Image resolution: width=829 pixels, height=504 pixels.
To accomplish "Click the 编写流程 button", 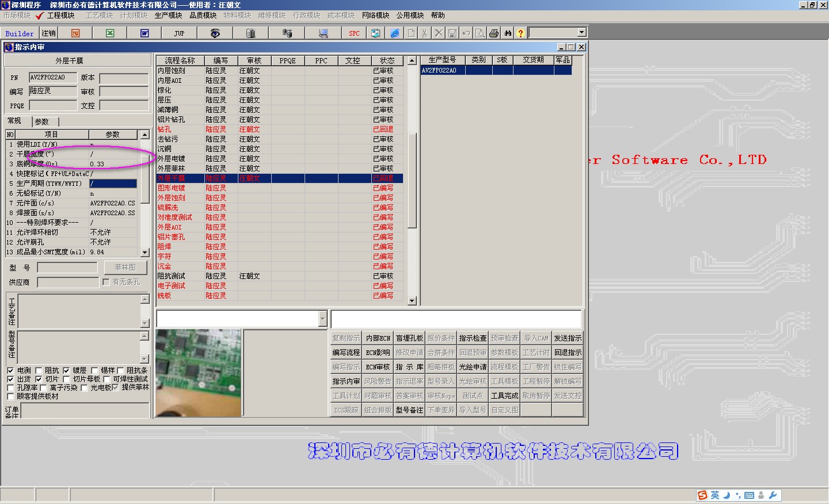I will pyautogui.click(x=346, y=353).
